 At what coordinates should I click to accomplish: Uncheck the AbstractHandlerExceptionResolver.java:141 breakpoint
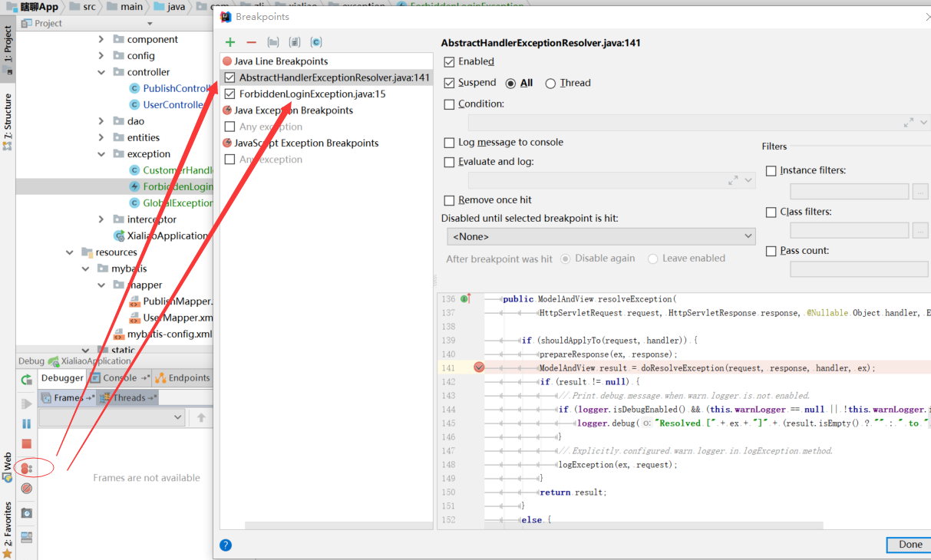[x=229, y=77]
